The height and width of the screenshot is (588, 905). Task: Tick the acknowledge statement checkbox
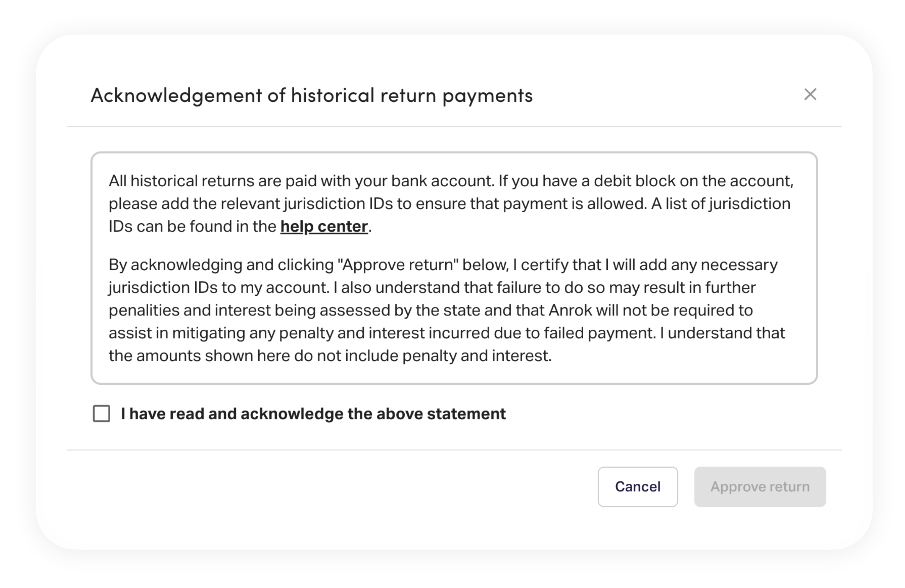click(x=101, y=414)
